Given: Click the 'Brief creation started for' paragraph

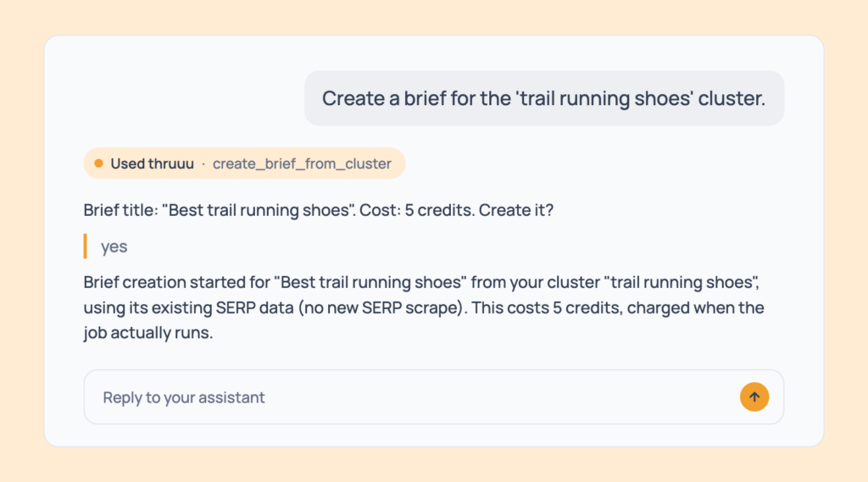Looking at the screenshot, I should click(x=424, y=307).
